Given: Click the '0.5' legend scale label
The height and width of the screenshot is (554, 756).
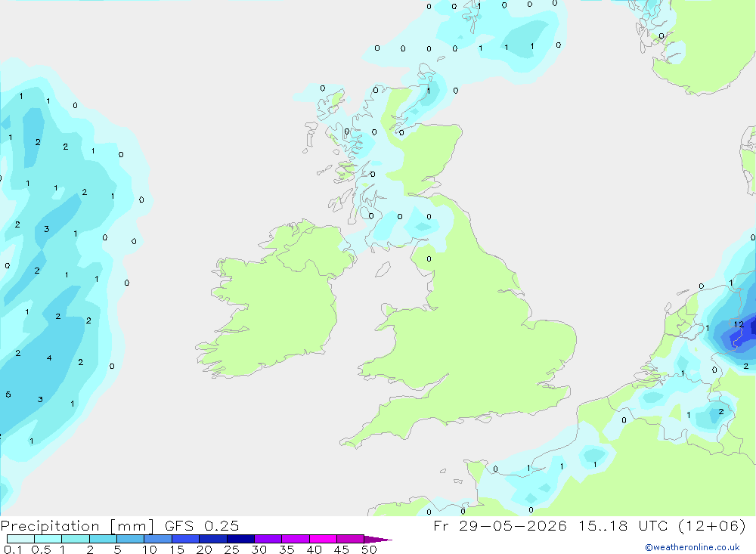Looking at the screenshot, I should pos(41,549).
